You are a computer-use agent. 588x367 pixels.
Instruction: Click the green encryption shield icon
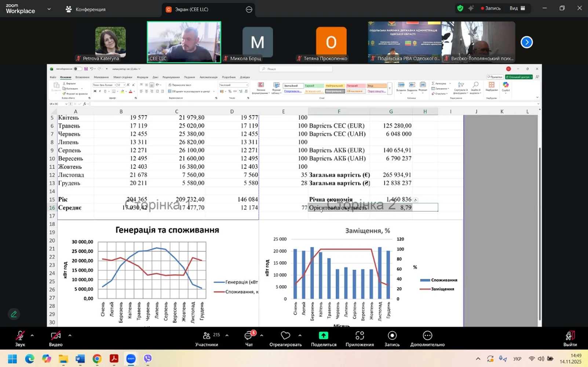[x=460, y=8]
